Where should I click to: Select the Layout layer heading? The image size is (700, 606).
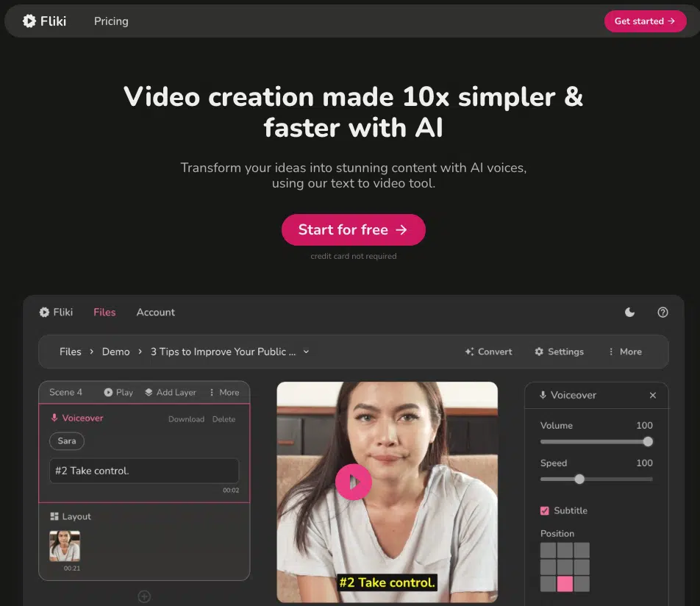coord(71,516)
